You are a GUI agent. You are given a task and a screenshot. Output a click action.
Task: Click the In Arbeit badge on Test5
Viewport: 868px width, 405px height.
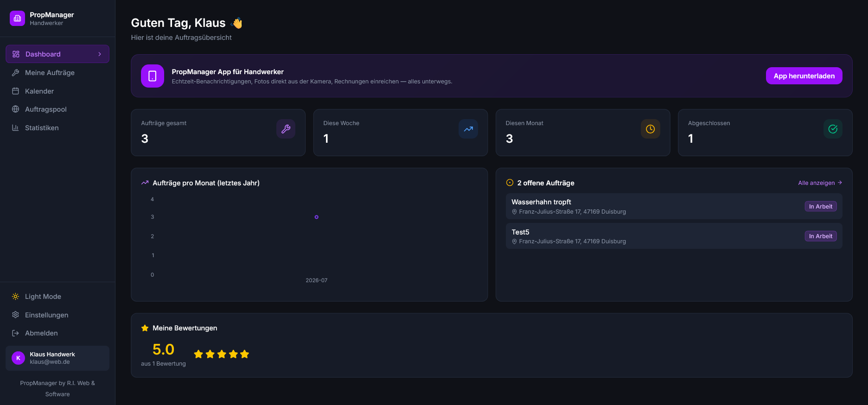click(820, 236)
